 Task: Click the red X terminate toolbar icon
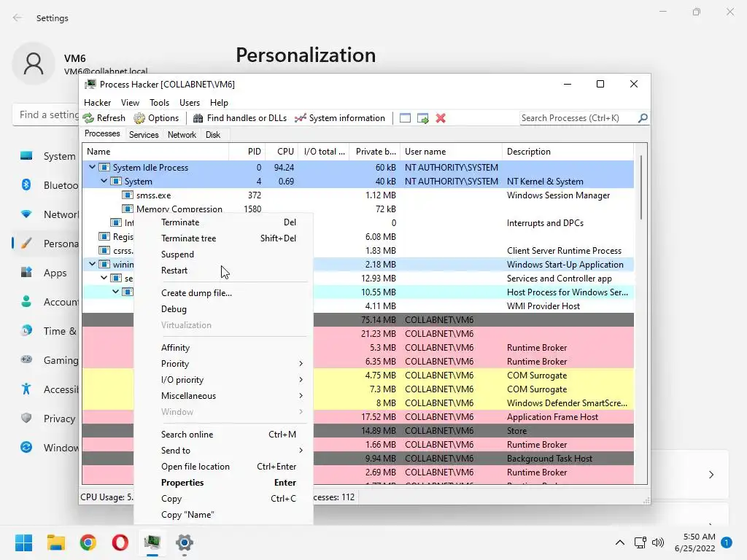(441, 118)
